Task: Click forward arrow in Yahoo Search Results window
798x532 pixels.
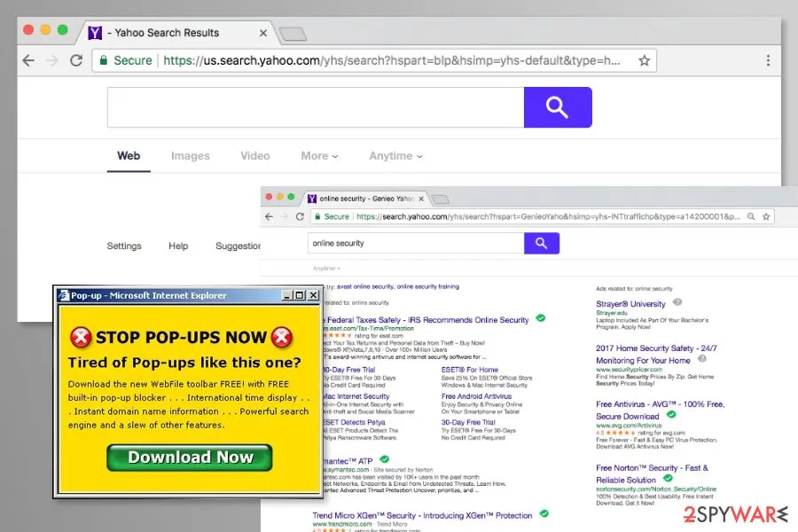Action: (52, 60)
